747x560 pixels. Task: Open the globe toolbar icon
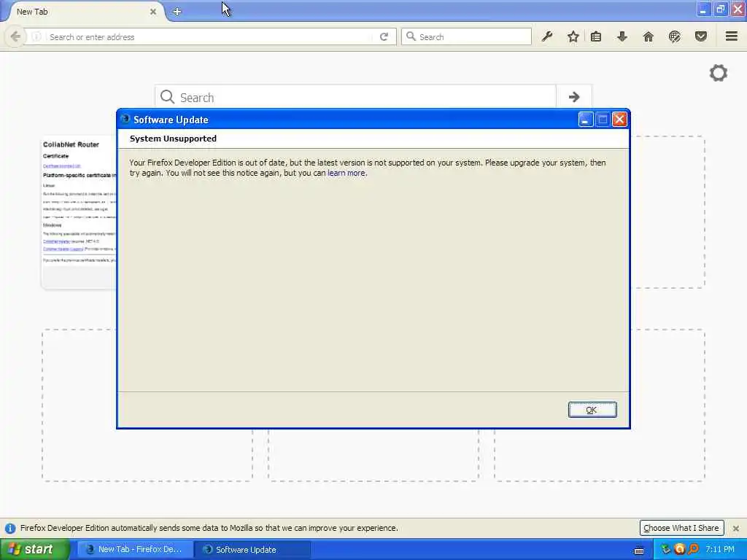click(675, 36)
